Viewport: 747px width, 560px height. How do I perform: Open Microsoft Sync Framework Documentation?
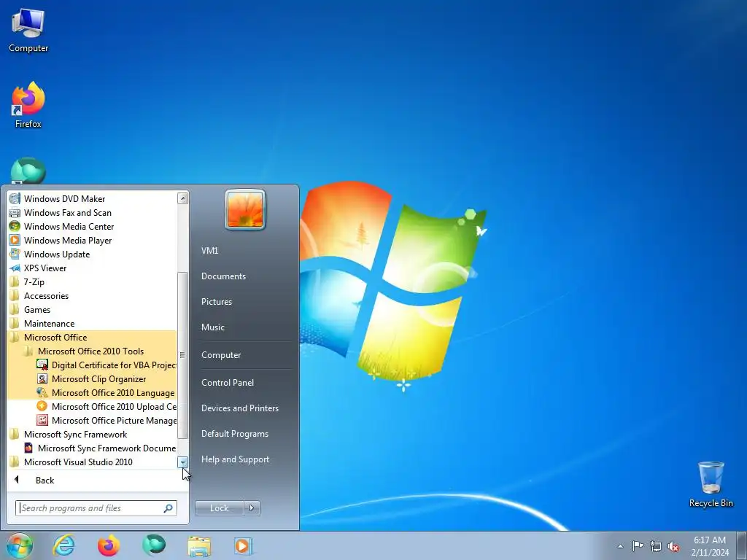(92, 448)
